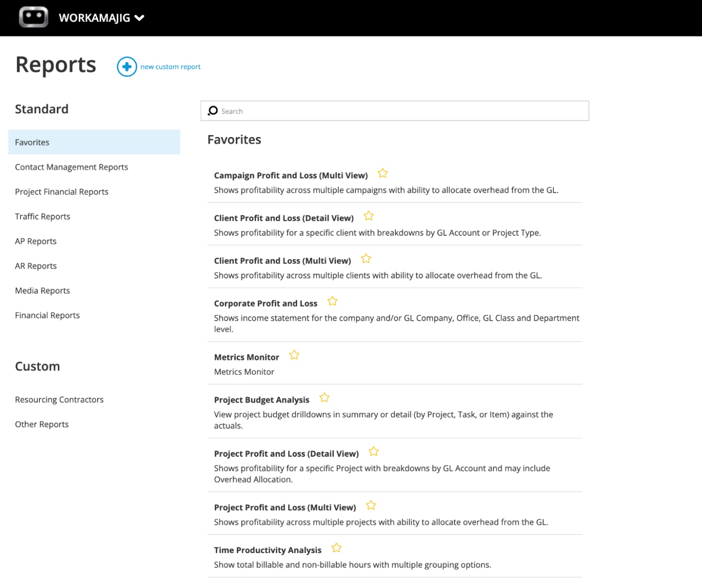702x588 pixels.
Task: Switch to Financial Reports category
Action: pos(47,315)
